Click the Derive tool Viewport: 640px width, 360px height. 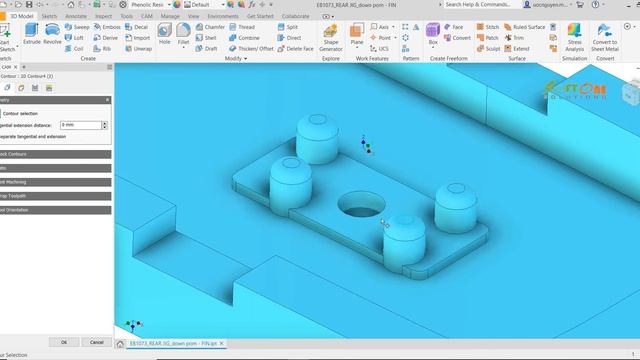click(x=105, y=38)
